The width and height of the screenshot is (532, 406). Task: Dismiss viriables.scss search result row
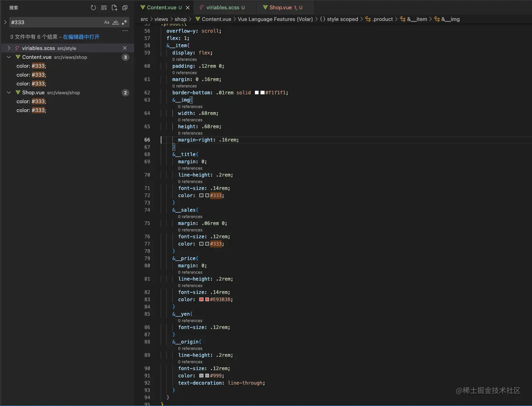click(125, 48)
